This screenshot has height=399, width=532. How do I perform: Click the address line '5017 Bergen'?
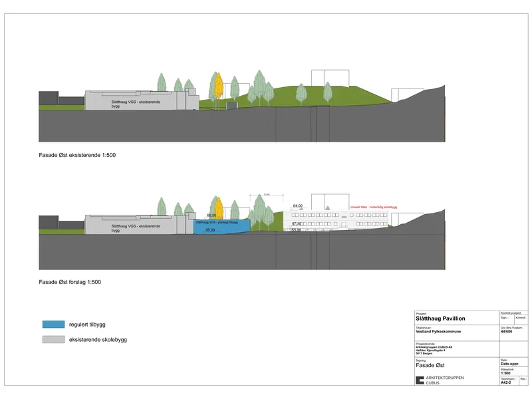tap(424, 354)
